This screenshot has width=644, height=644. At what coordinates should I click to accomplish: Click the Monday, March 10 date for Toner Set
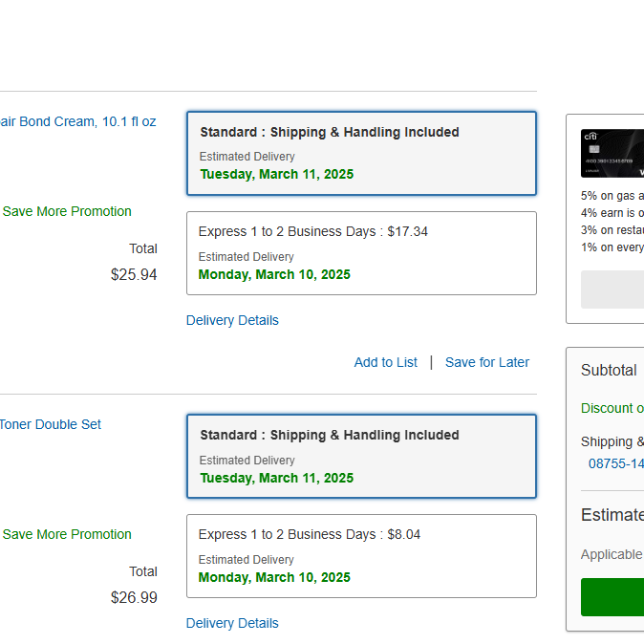[x=274, y=577]
